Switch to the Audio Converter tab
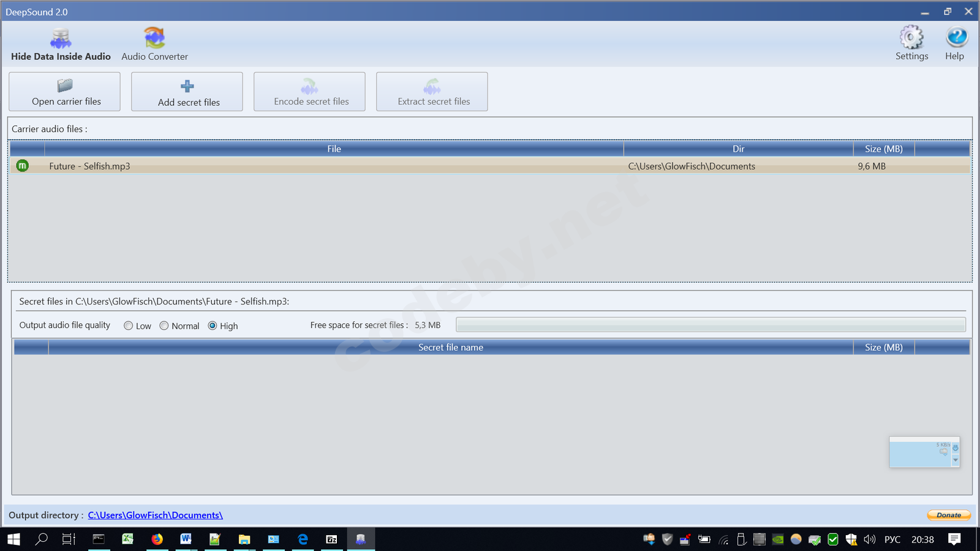This screenshot has width=980, height=551. click(154, 45)
